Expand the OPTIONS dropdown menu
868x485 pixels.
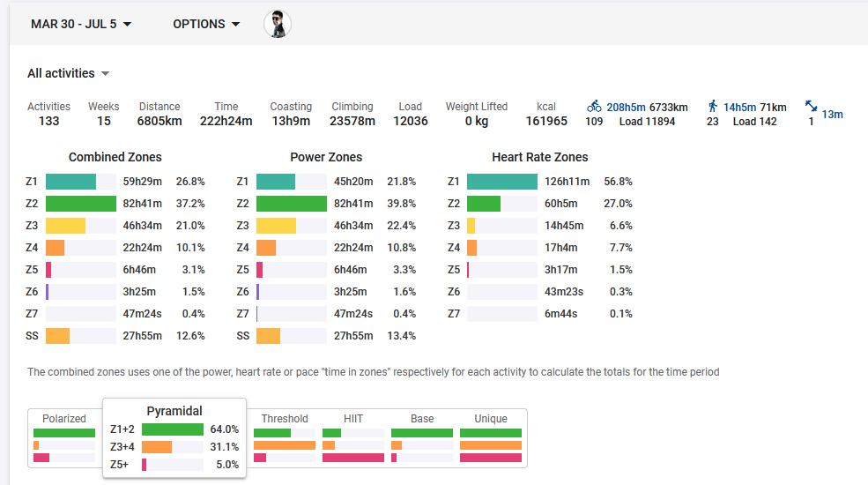206,24
